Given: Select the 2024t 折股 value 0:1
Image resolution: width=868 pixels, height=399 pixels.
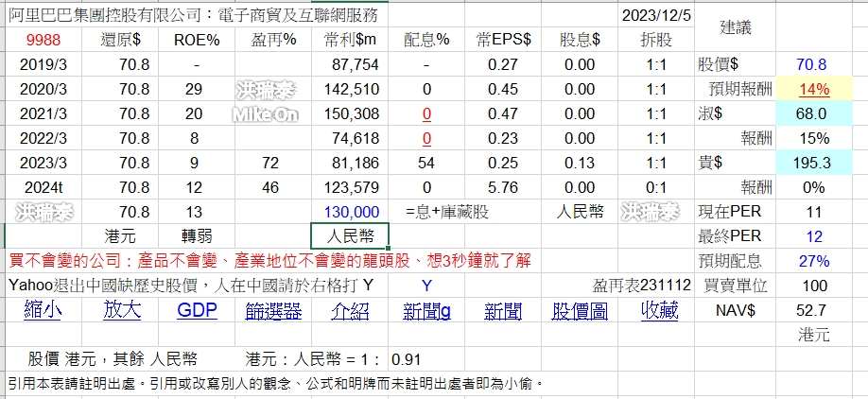Looking at the screenshot, I should (656, 187).
